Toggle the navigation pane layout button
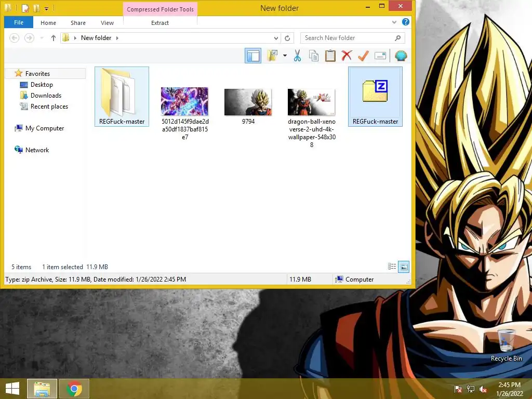532x399 pixels. point(253,56)
